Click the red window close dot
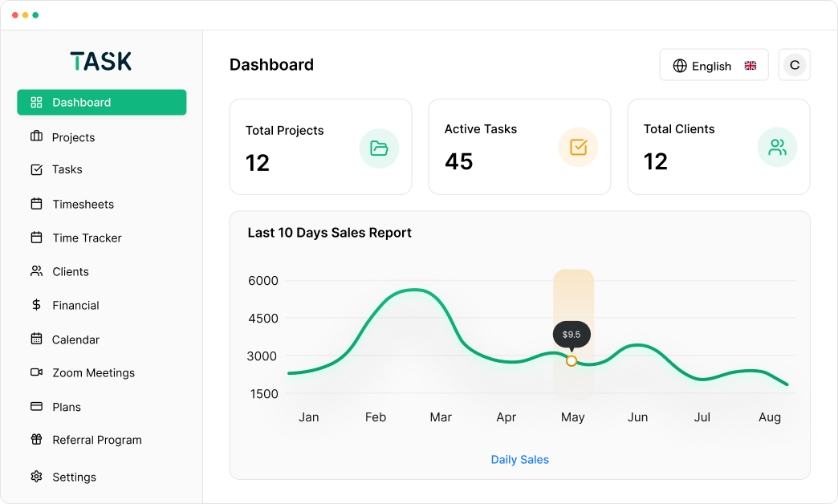Screen dimensions: 838x504 coord(15,15)
